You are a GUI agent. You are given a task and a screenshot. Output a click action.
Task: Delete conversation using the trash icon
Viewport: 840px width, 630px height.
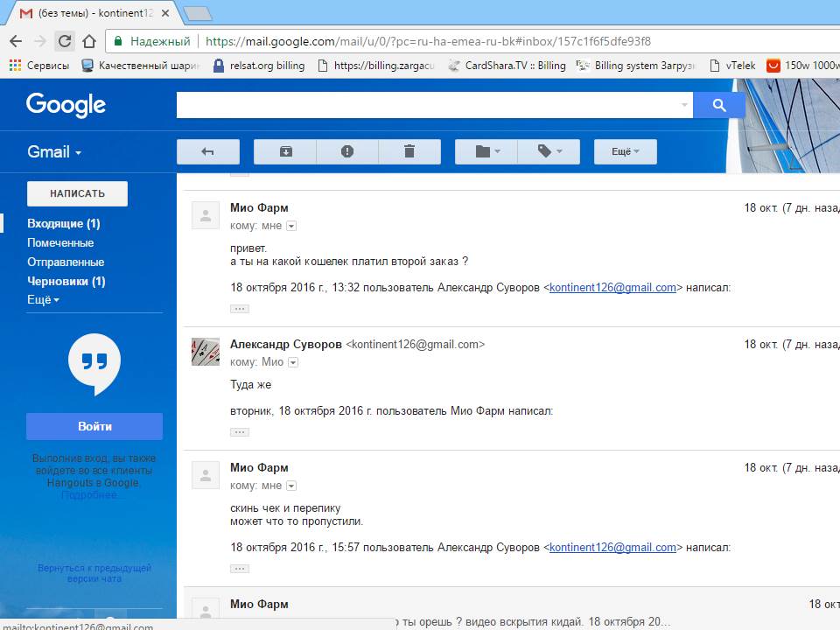pos(409,151)
